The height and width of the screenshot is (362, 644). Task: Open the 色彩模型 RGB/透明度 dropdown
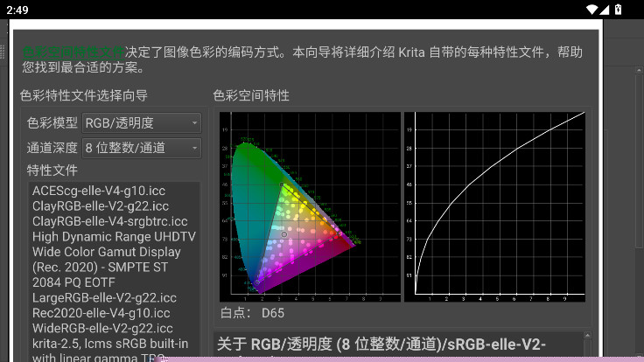coord(141,123)
